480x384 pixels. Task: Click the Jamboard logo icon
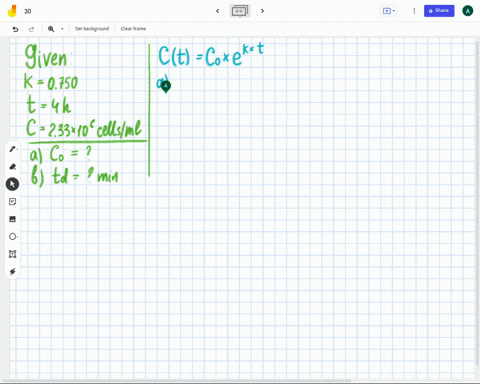coord(12,11)
